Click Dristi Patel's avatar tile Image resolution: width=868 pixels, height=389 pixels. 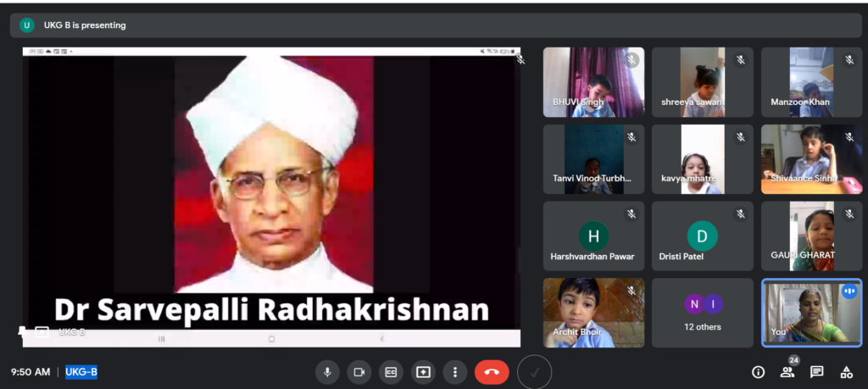point(702,236)
